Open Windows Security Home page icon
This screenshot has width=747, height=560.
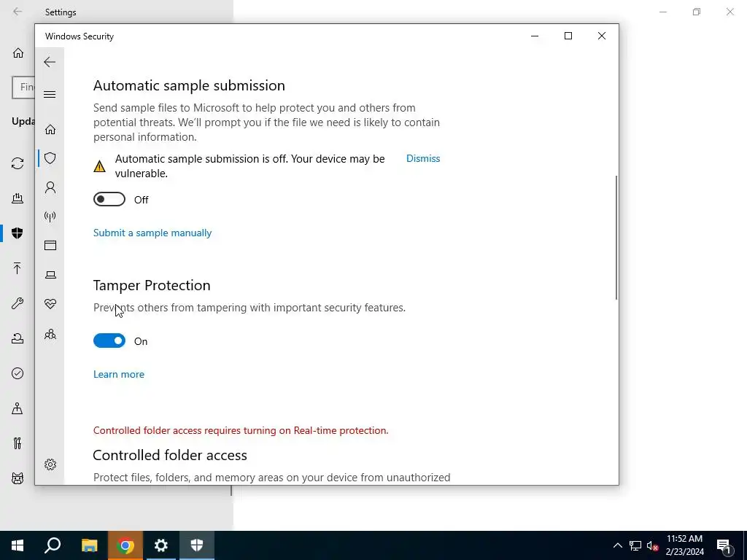click(50, 130)
